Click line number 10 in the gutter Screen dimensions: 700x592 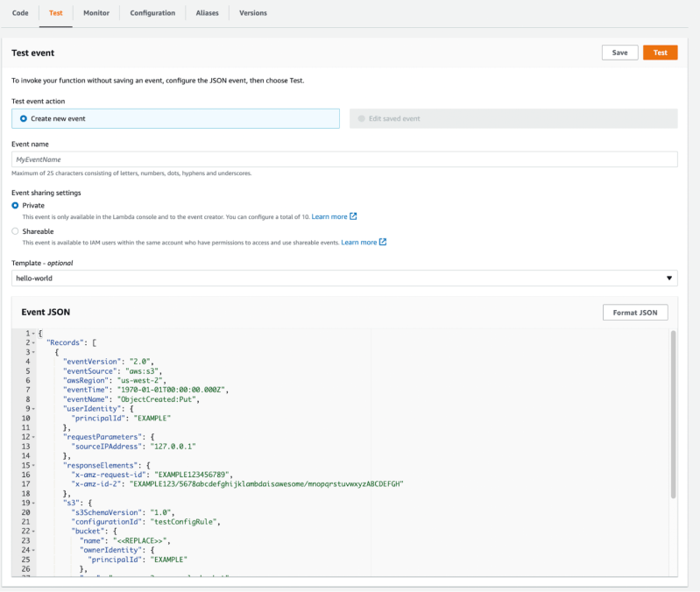26,419
